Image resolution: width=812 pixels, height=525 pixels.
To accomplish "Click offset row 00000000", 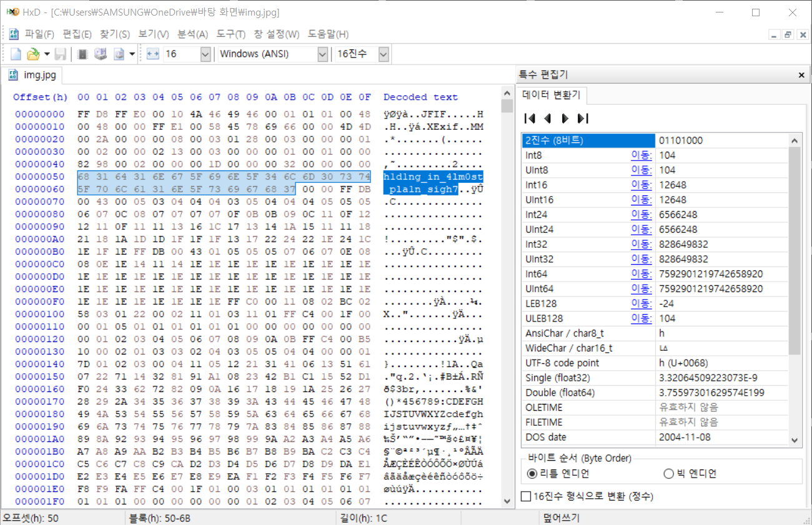I will pyautogui.click(x=40, y=114).
